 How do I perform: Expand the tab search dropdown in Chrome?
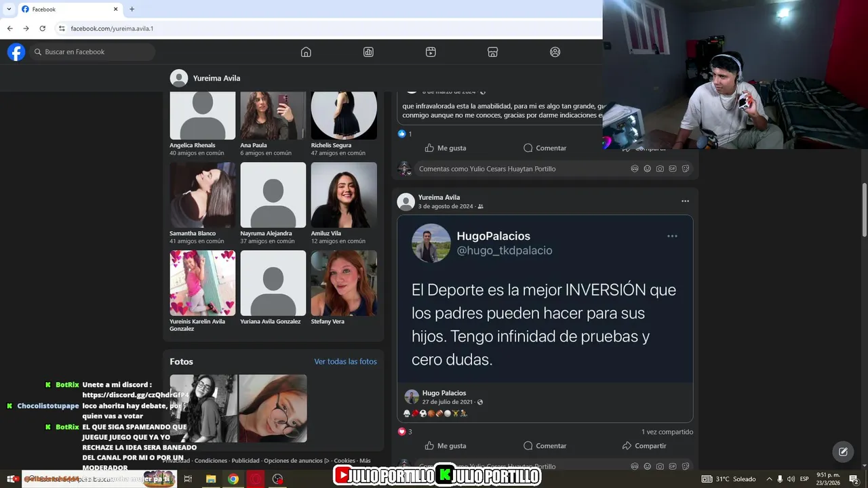pos(9,9)
